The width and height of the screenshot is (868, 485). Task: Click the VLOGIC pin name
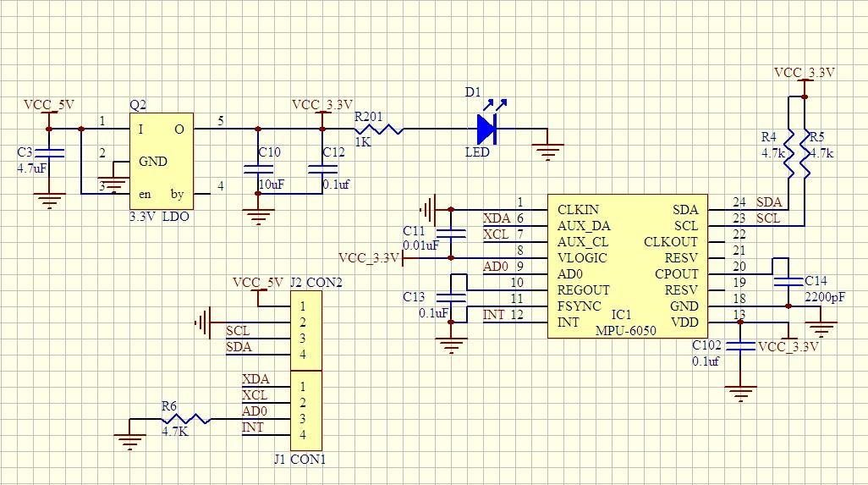click(582, 258)
